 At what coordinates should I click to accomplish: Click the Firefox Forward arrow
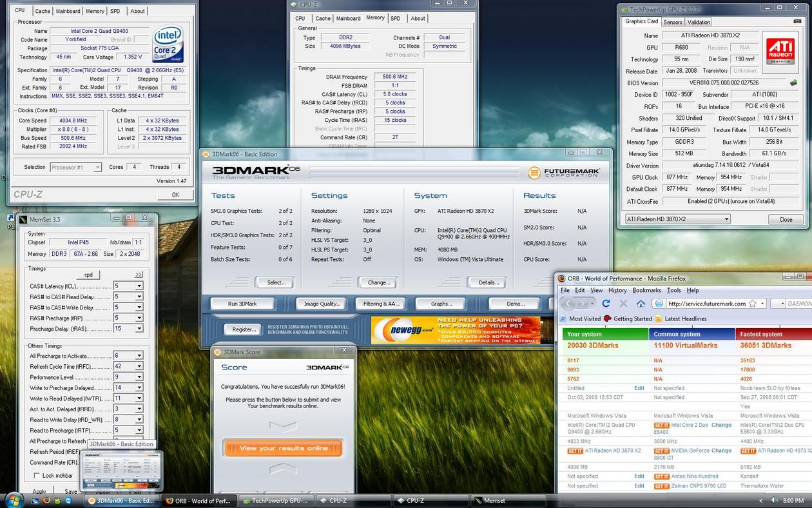click(x=584, y=303)
